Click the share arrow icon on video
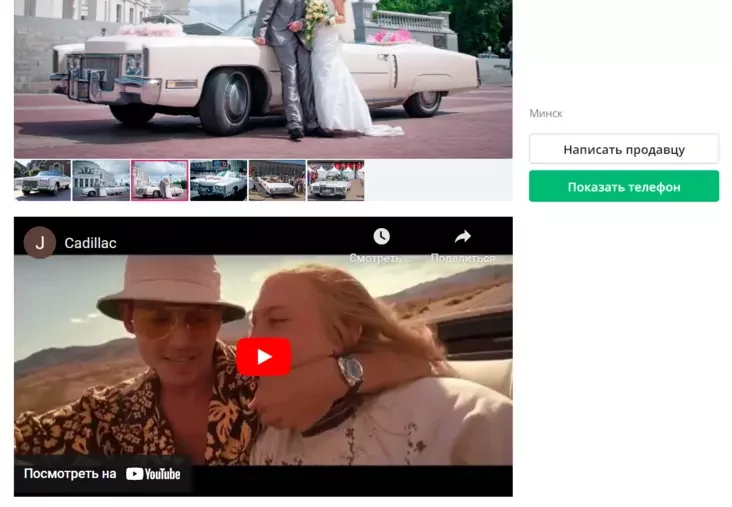The width and height of the screenshot is (732, 507). click(x=463, y=237)
